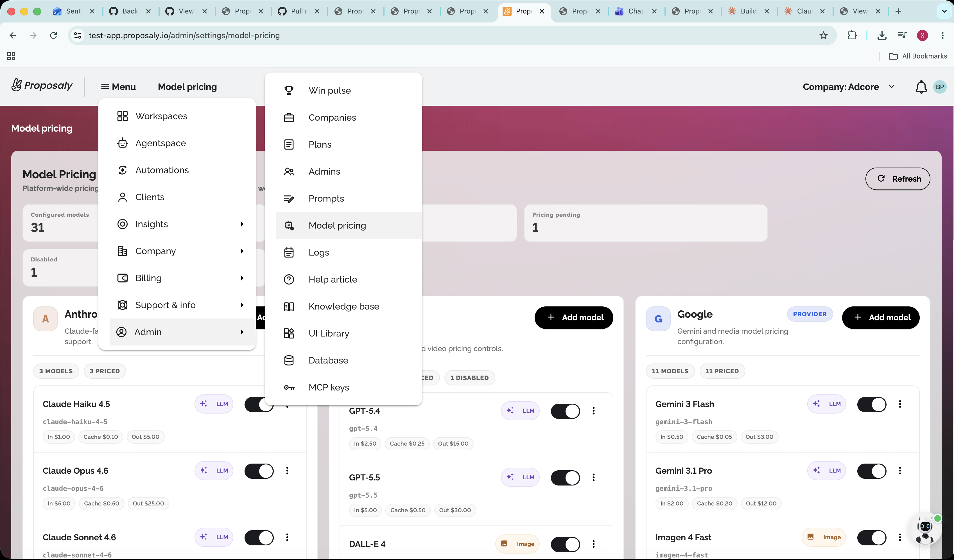Viewport: 954px width, 560px height.
Task: Click the Automations icon in the menu
Action: click(122, 170)
